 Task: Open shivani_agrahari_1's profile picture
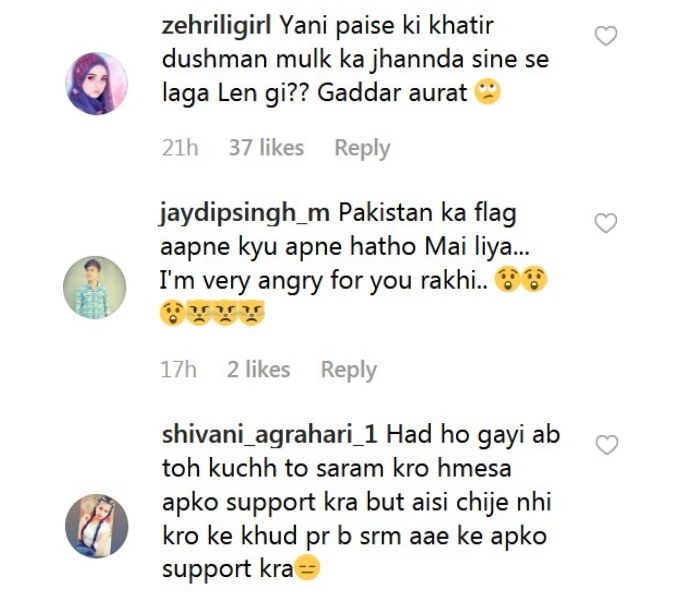(x=96, y=526)
